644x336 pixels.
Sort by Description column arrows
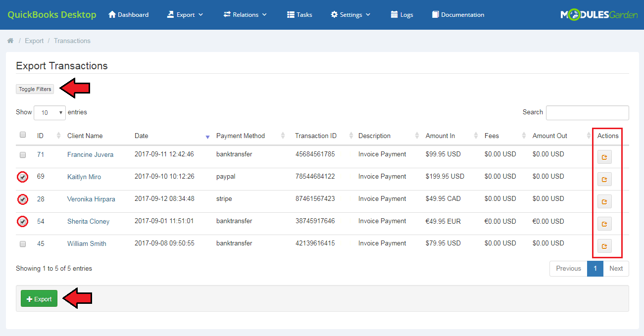pyautogui.click(x=418, y=136)
